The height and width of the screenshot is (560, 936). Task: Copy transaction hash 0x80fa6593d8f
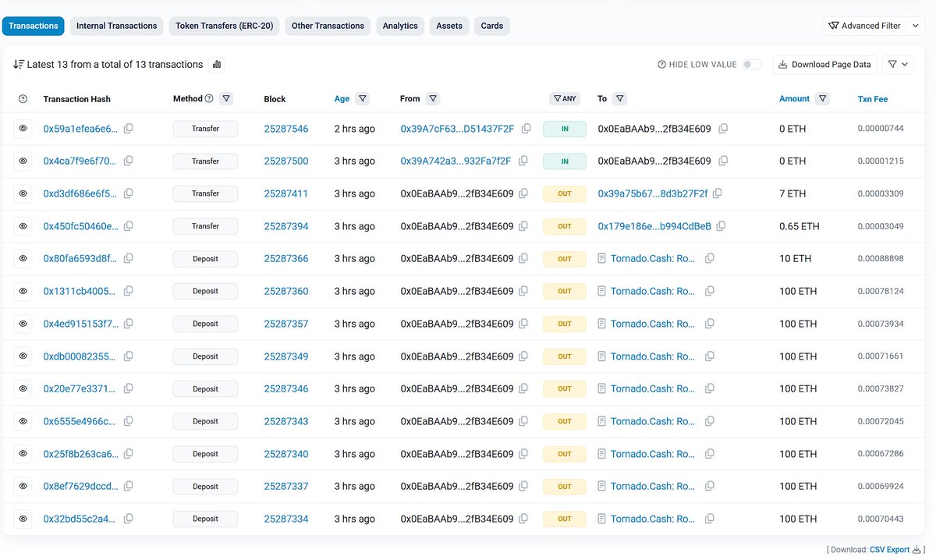[x=129, y=258]
